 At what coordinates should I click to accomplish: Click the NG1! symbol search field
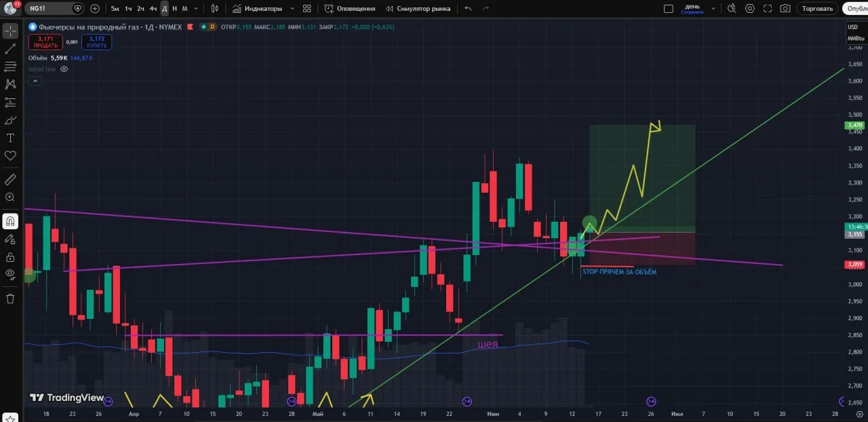tap(54, 9)
